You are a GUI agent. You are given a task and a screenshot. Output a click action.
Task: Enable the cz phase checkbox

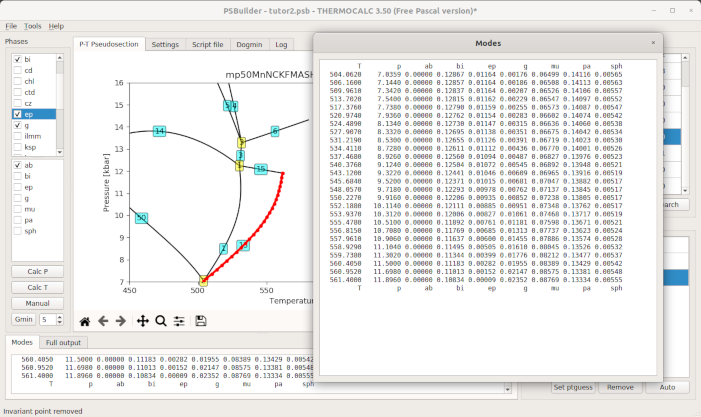pos(17,103)
